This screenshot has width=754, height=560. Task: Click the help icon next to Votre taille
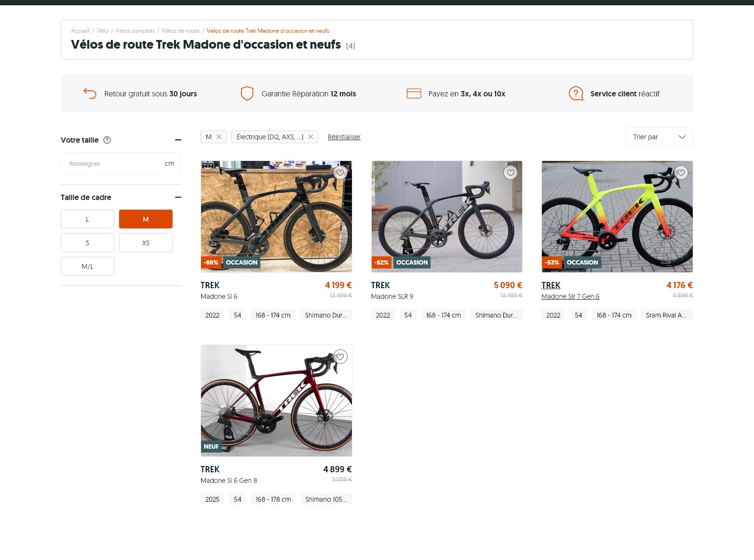pyautogui.click(x=107, y=140)
